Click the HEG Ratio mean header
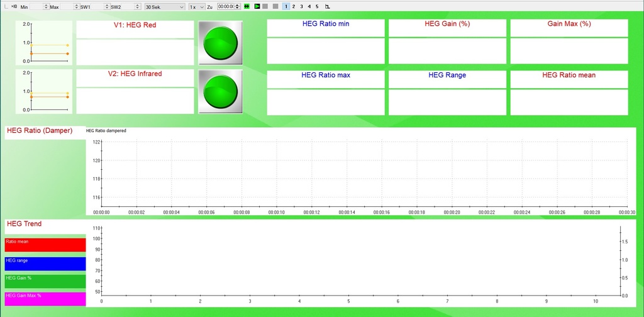644x317 pixels. point(569,75)
